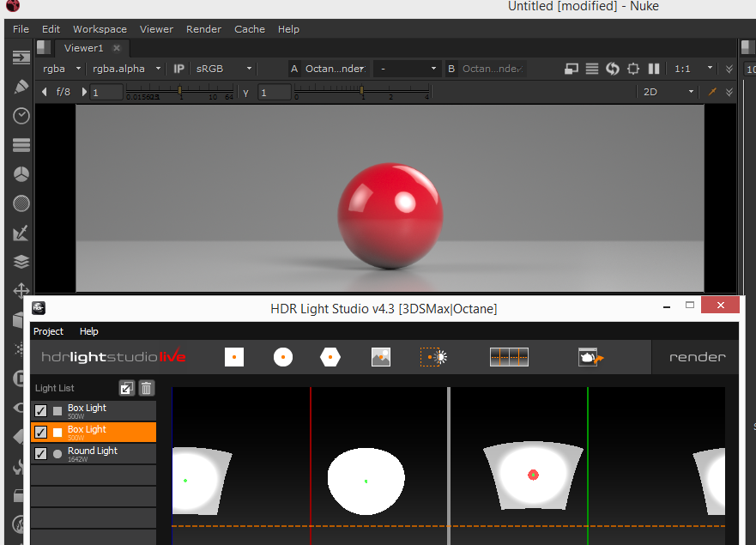Click the region of interest icon in Viewer
This screenshot has height=545, width=756.
click(x=633, y=69)
